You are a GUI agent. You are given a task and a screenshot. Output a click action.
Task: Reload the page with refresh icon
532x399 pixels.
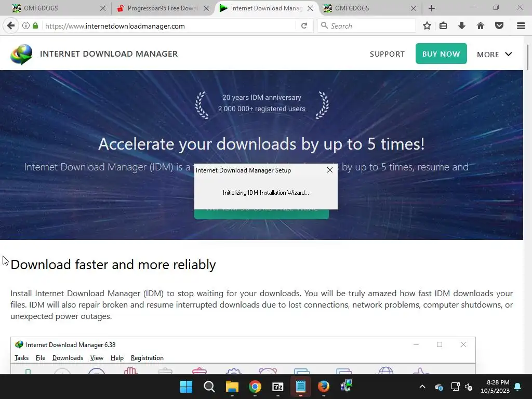point(304,26)
